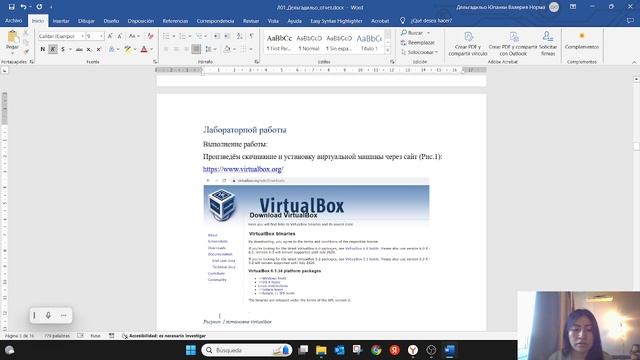This screenshot has height=360, width=640.
Task: Click text highlight color button
Action: (x=128, y=49)
